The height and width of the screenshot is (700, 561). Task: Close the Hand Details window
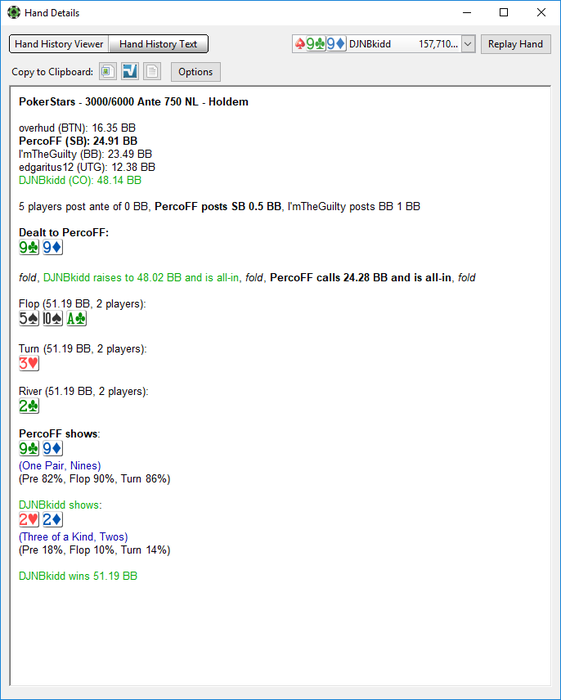pos(541,12)
